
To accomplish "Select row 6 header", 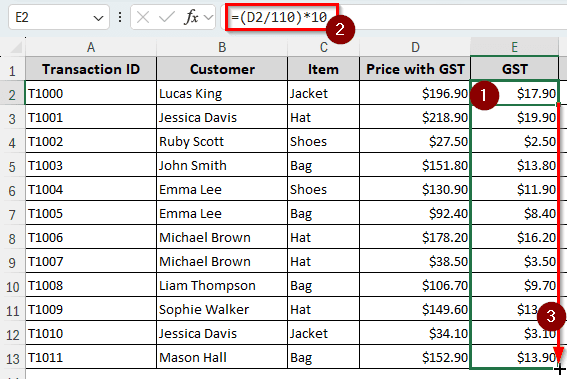I will pyautogui.click(x=13, y=190).
